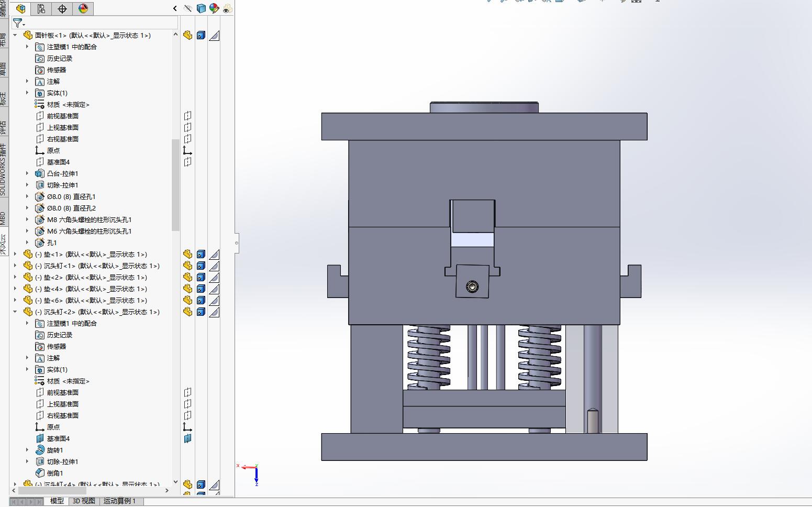Toggle visibility of 面针板 基准面4 in display pane
812x507 pixels.
[187, 162]
